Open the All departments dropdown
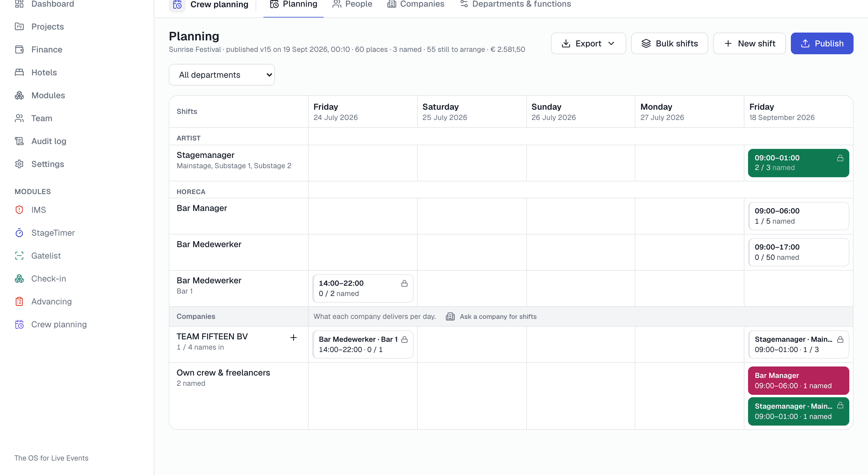Screen dimensions: 868x475 coord(222,75)
